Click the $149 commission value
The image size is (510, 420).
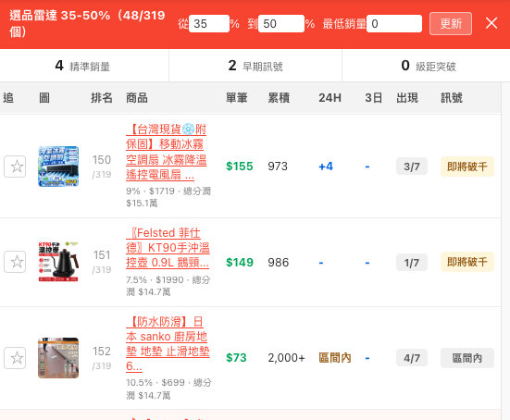coord(240,263)
